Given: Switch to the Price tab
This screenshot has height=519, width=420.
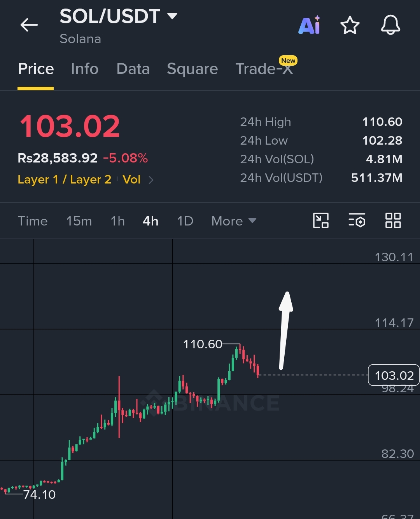Looking at the screenshot, I should click(x=36, y=69).
